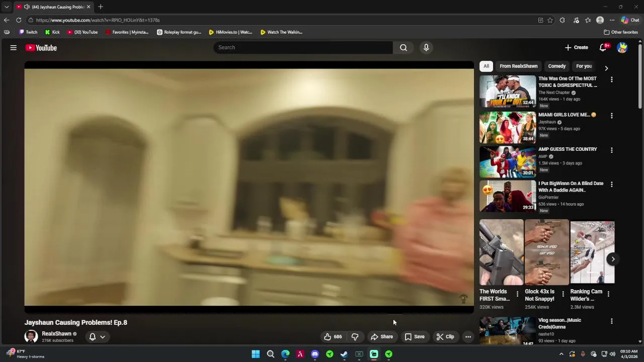Select the 'From RealxShawn' chip
The image size is (644, 362).
(518, 66)
